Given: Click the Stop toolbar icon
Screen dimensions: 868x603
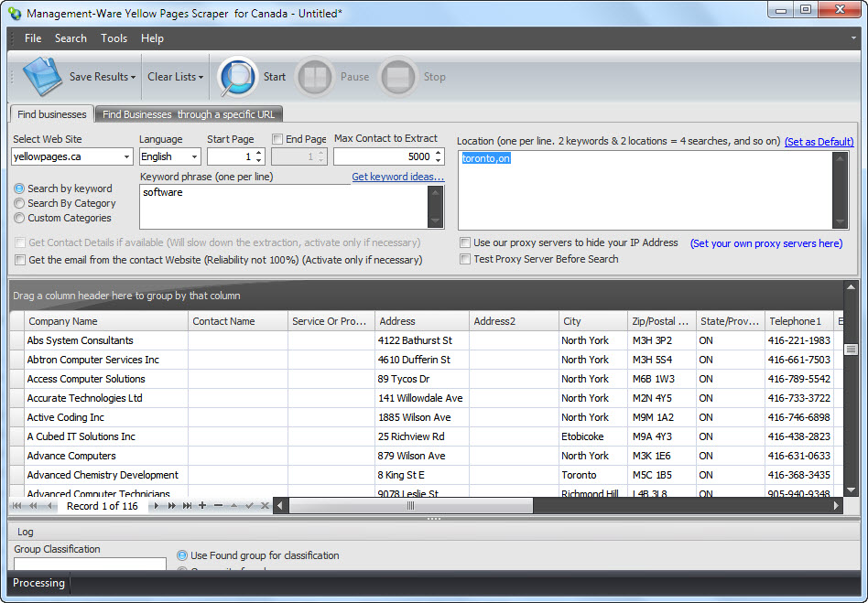Looking at the screenshot, I should 398,76.
